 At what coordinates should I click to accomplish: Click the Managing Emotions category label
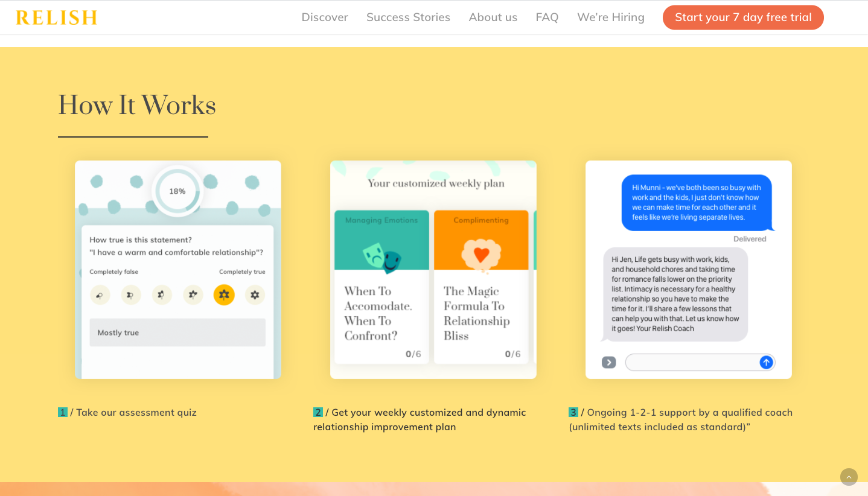pos(381,220)
